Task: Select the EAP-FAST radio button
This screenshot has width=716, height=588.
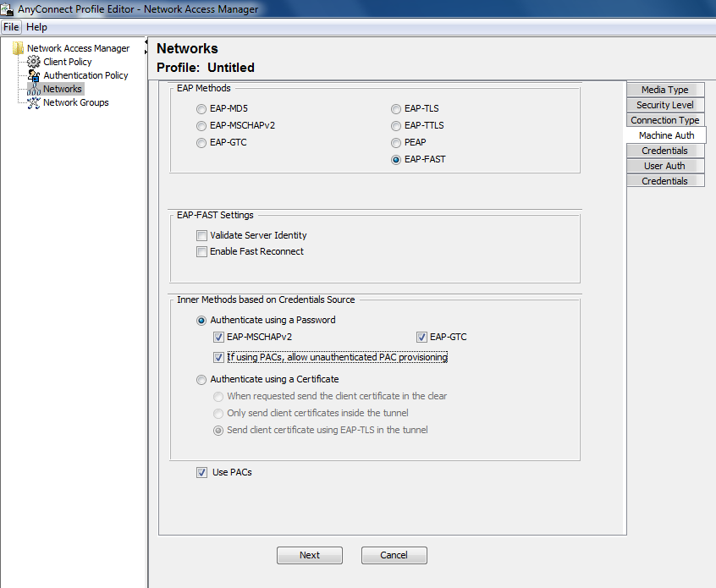Action: tap(396, 160)
